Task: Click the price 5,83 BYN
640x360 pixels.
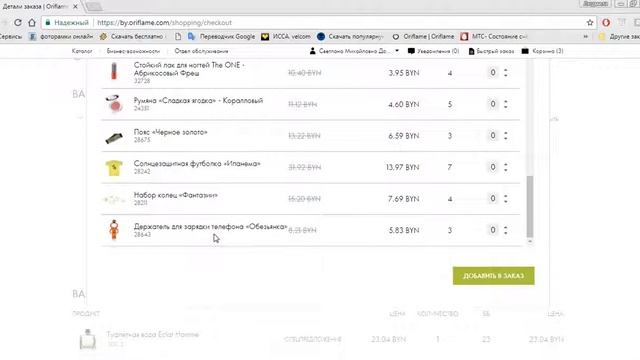Action: (404, 230)
